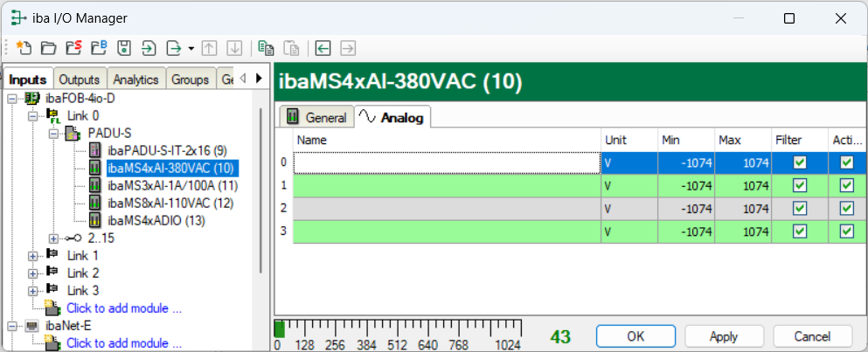This screenshot has height=352, width=868.
Task: Toggle the Active checkbox in row 1
Action: [x=846, y=185]
